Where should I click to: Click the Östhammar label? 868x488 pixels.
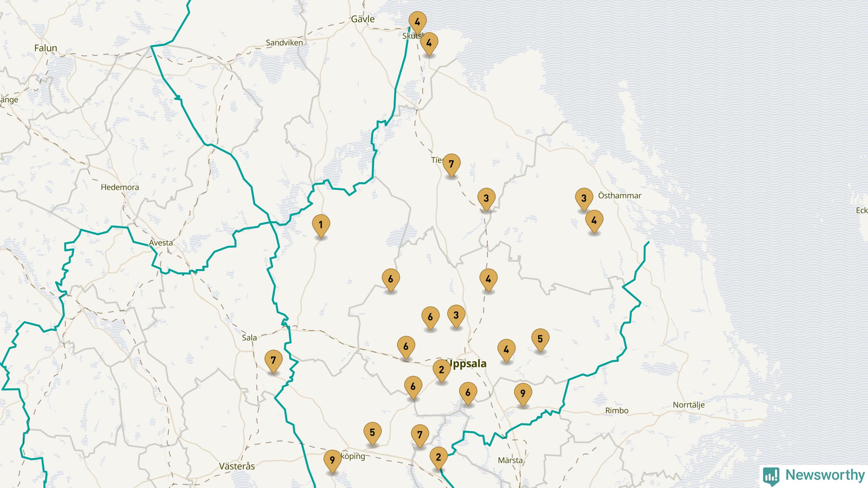click(x=619, y=196)
